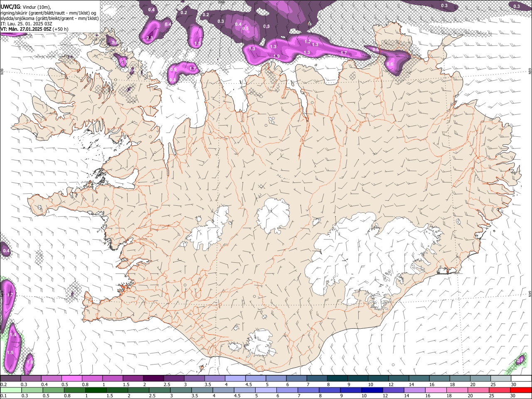Select the light periwinkle swatch starting at 4 in the snow legend
The width and height of the screenshot is (532, 399).
click(x=235, y=379)
